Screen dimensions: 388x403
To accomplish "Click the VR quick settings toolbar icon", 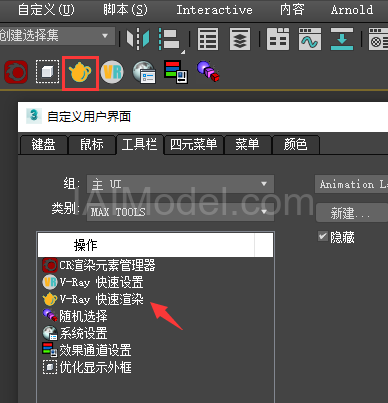I will 112,72.
